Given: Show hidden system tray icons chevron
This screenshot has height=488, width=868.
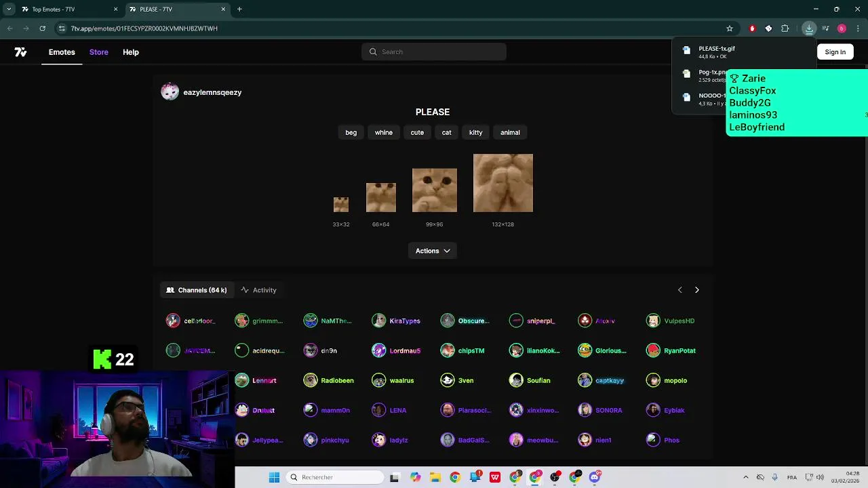Looking at the screenshot, I should [x=746, y=477].
